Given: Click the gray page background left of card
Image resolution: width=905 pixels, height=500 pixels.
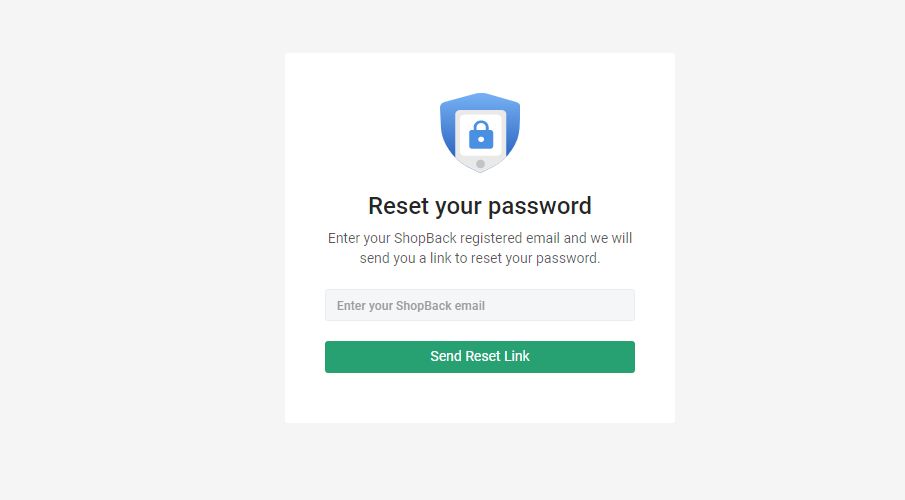Looking at the screenshot, I should click(140, 250).
